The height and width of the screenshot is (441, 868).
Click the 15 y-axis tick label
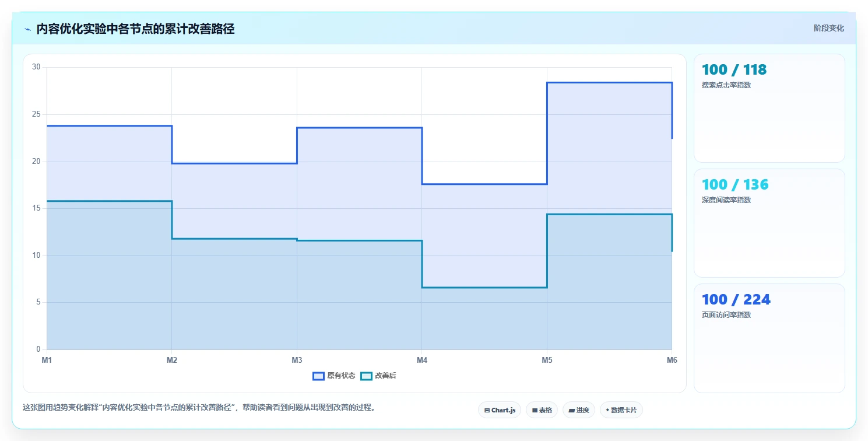36,208
